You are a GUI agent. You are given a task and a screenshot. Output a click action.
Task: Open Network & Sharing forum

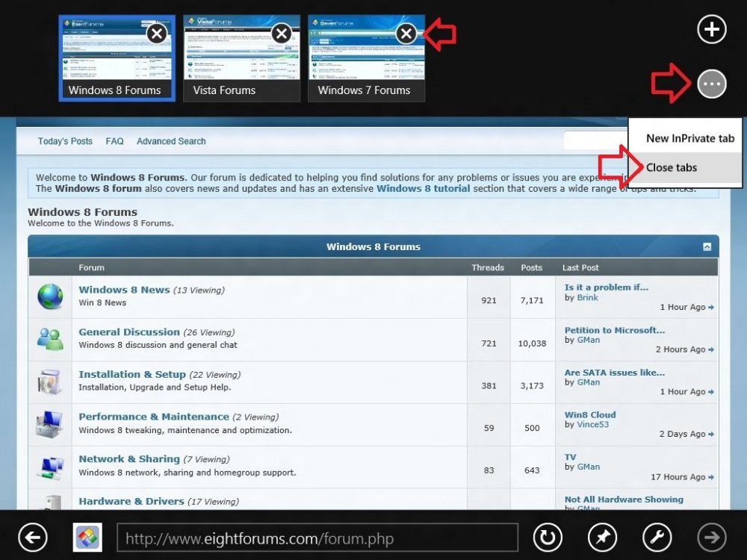tap(129, 459)
